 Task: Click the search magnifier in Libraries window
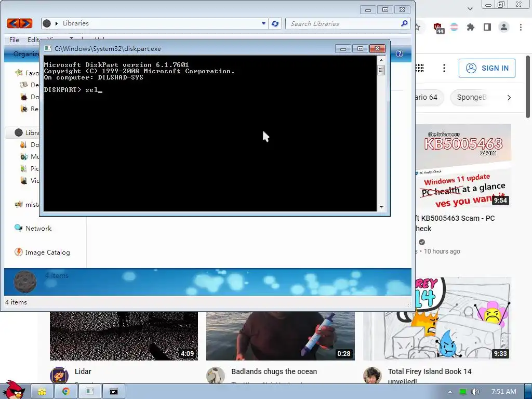(404, 23)
